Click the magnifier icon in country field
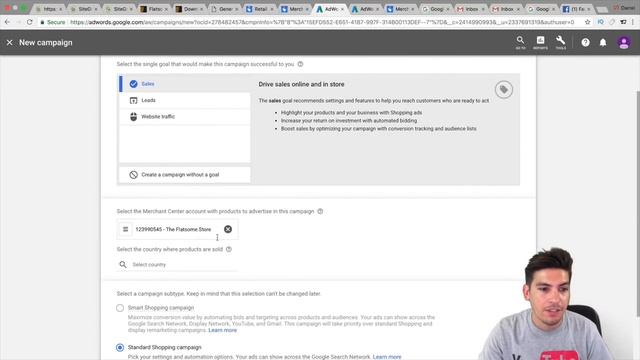The width and height of the screenshot is (640, 360). click(x=123, y=265)
